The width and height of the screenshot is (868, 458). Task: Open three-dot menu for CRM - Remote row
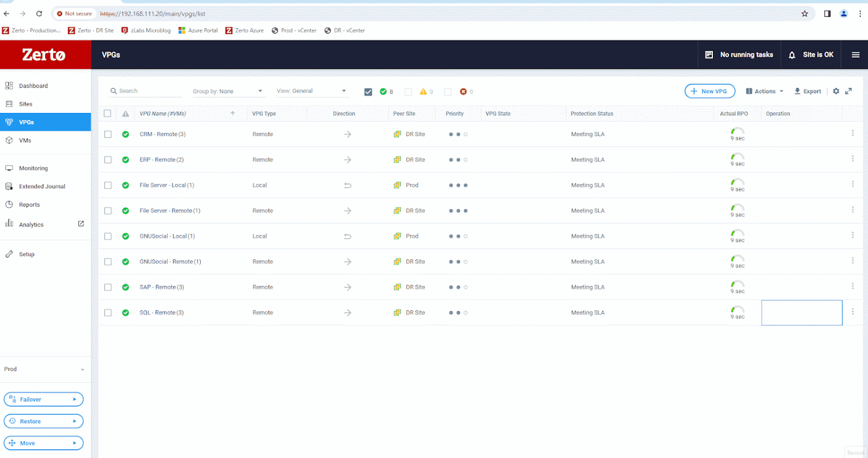point(852,134)
